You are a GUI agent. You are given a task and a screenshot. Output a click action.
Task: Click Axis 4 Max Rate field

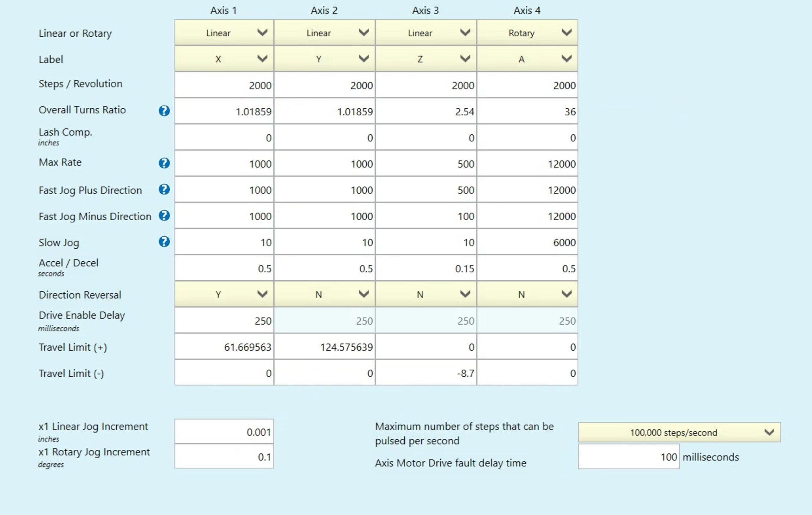point(527,164)
